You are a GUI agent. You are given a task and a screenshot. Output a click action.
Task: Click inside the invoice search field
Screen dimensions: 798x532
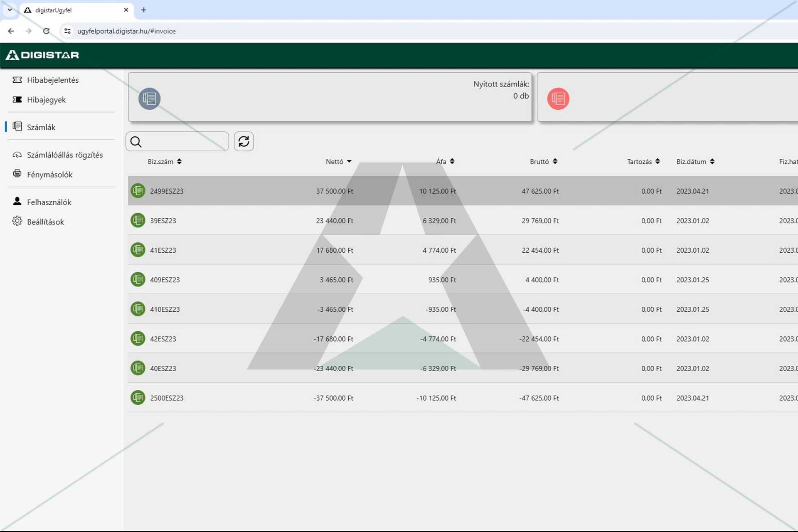click(185, 142)
